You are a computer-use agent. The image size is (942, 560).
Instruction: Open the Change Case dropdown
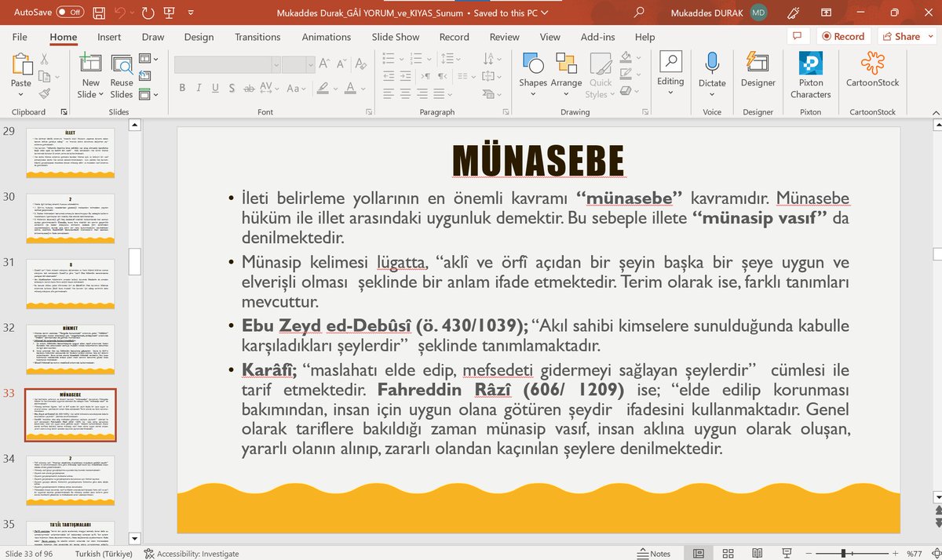297,88
